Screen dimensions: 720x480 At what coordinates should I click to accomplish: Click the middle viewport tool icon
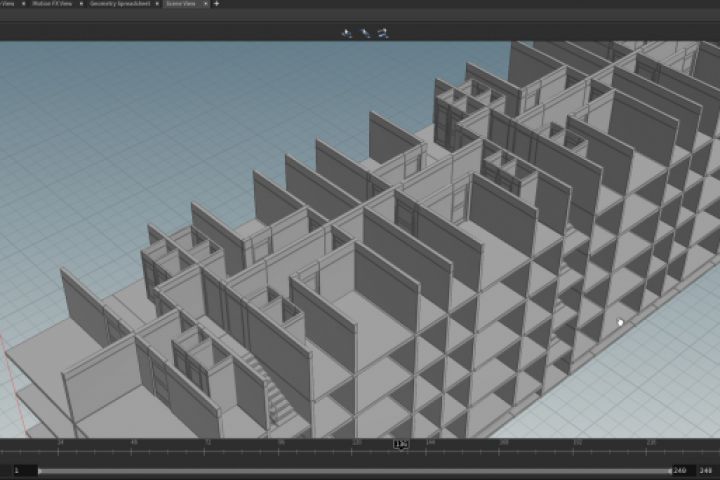tap(366, 33)
